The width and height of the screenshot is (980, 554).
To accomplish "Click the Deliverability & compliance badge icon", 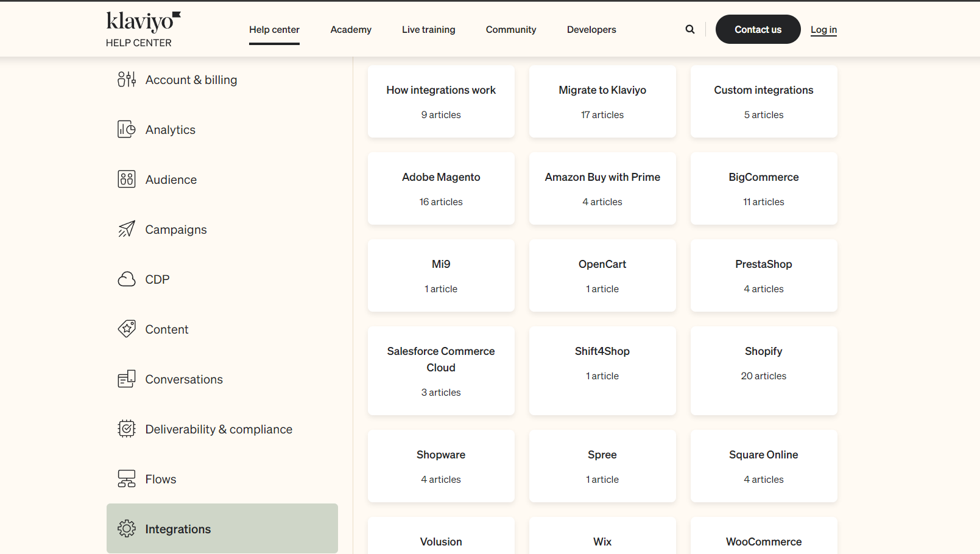I will (x=127, y=429).
